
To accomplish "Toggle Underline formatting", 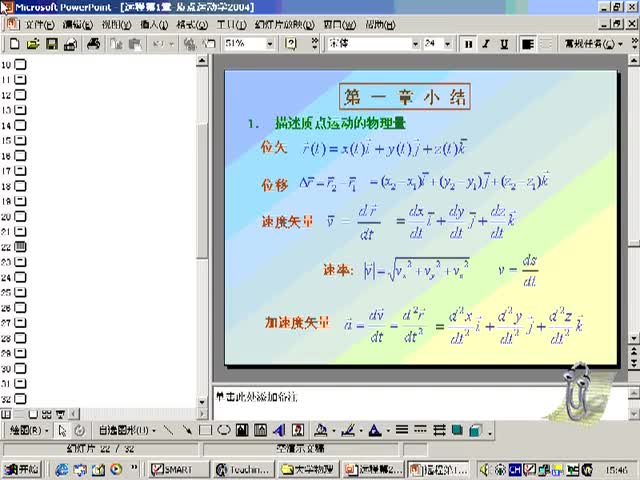I will tap(504, 44).
